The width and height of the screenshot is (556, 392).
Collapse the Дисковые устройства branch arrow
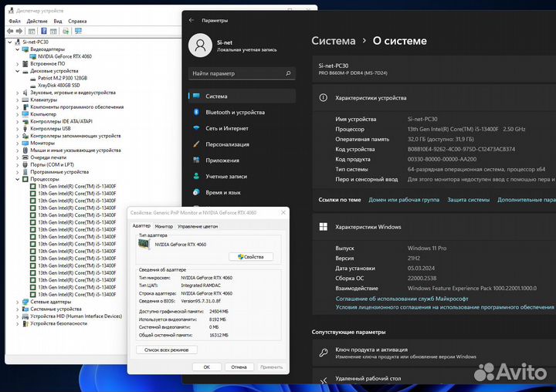pyautogui.click(x=17, y=71)
